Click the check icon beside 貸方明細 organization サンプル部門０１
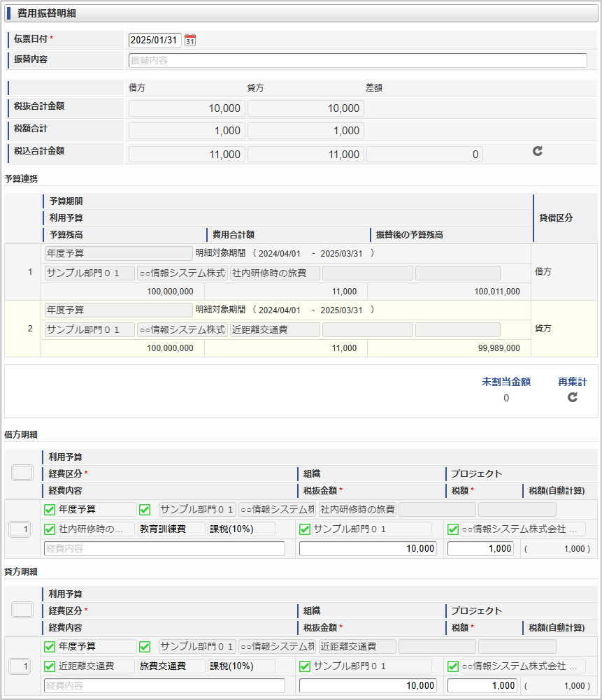The width and height of the screenshot is (602, 700). [x=305, y=666]
